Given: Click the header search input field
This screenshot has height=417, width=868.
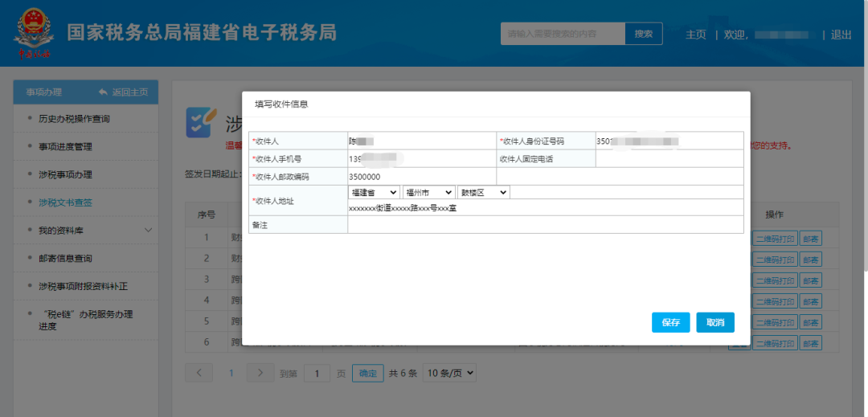Looking at the screenshot, I should click(563, 34).
